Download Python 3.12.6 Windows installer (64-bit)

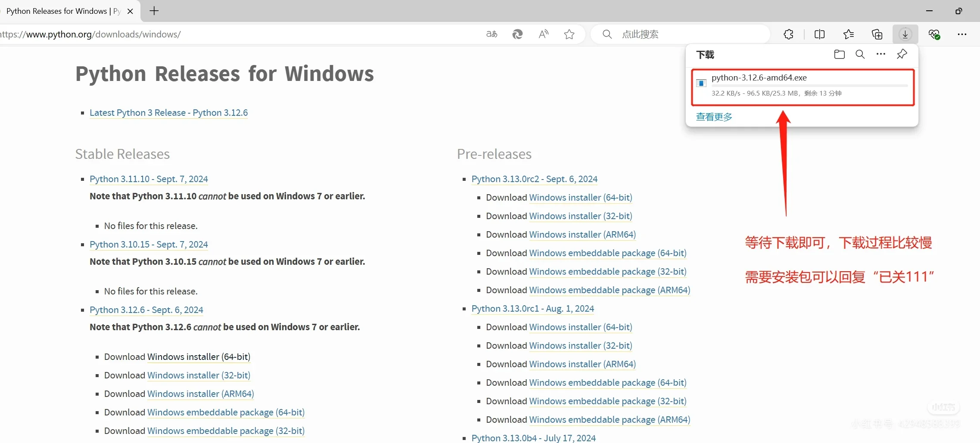tap(199, 357)
